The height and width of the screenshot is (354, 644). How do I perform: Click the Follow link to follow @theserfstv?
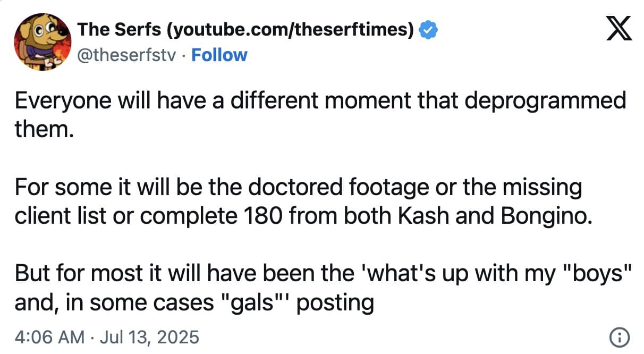[219, 55]
